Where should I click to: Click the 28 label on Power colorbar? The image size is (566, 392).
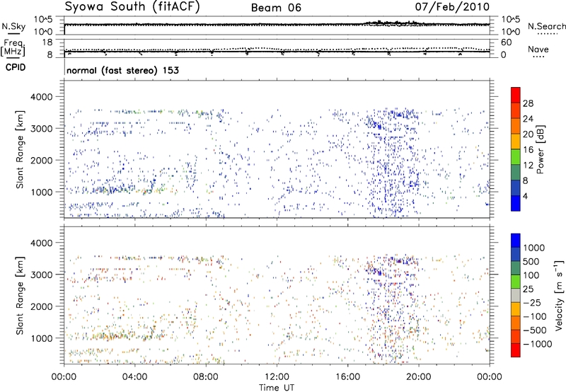point(528,103)
